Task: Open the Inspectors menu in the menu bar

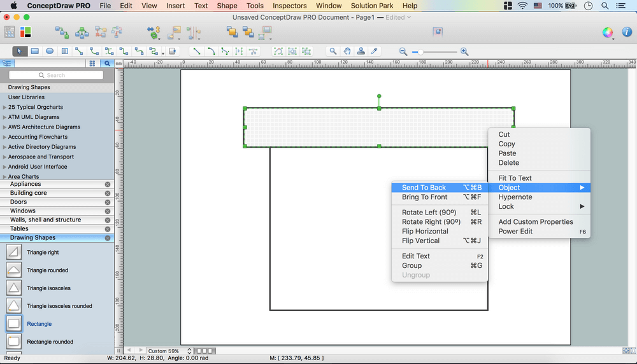Action: pos(289,6)
